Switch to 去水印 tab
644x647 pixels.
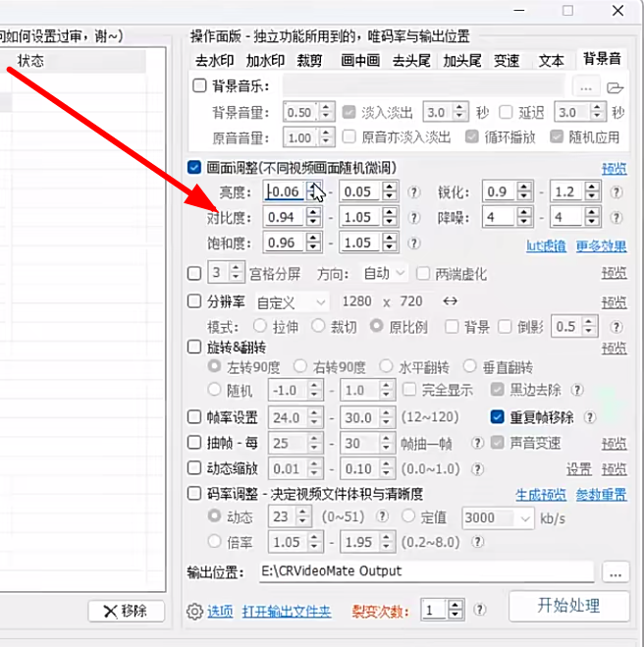(x=215, y=61)
